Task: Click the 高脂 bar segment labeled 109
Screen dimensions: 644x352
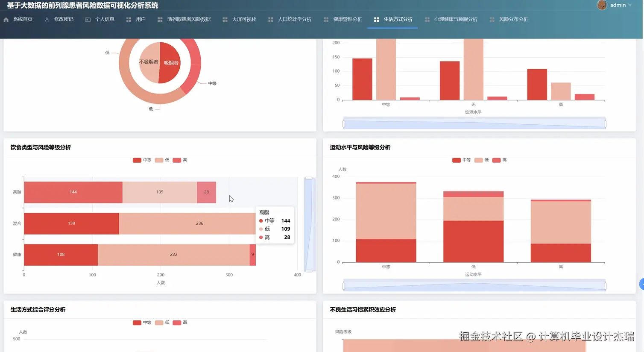Action: pyautogui.click(x=160, y=192)
